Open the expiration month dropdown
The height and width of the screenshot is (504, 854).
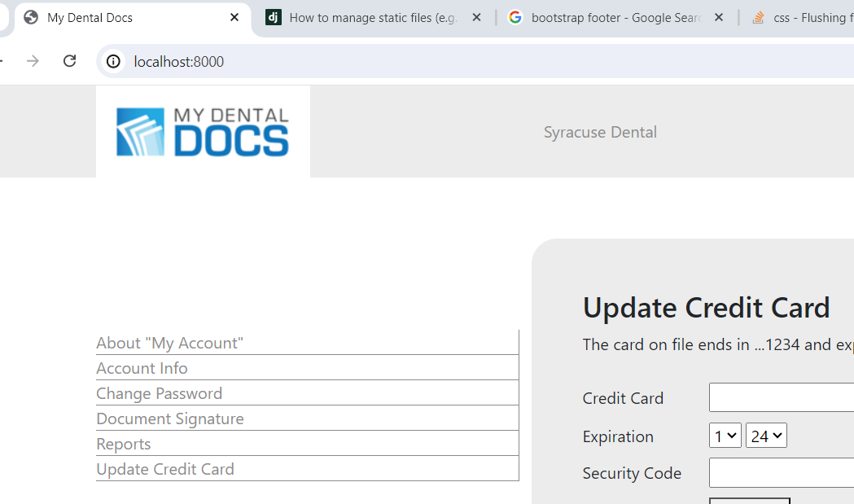pos(725,436)
